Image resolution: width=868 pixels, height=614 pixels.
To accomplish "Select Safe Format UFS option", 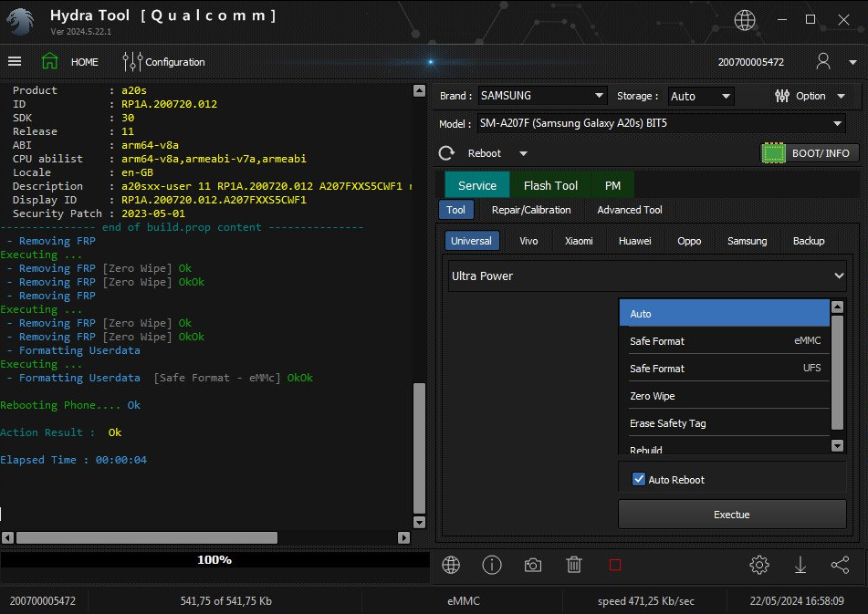I will point(724,368).
